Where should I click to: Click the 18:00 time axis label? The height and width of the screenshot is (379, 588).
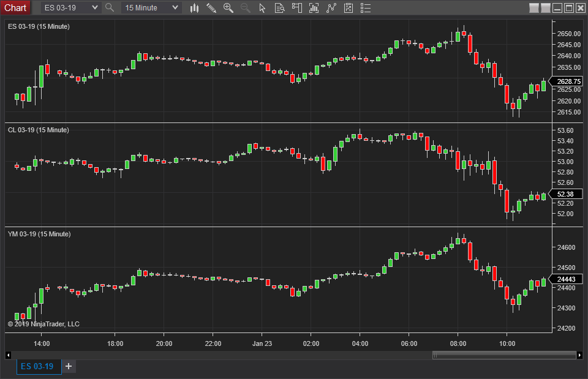pyautogui.click(x=115, y=343)
